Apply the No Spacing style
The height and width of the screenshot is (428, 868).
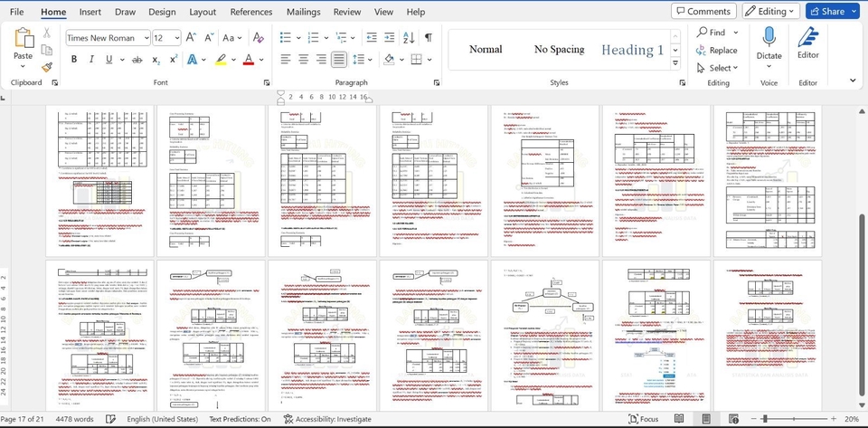click(x=559, y=49)
